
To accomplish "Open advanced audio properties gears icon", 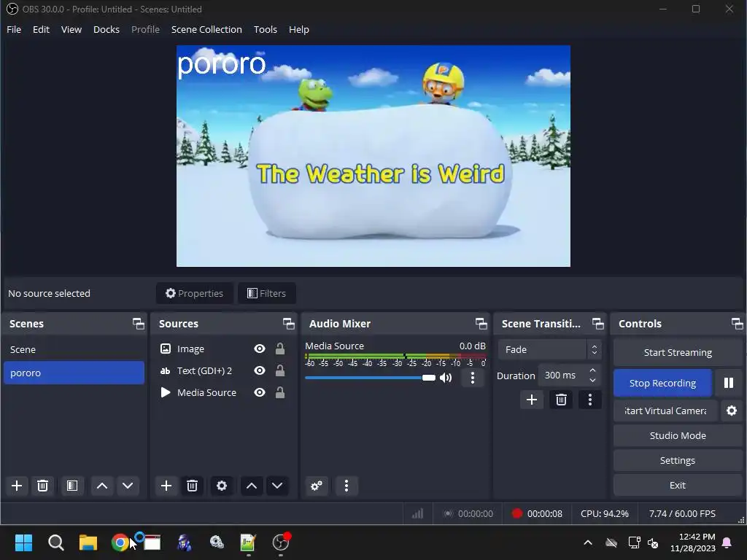I will 317,486.
